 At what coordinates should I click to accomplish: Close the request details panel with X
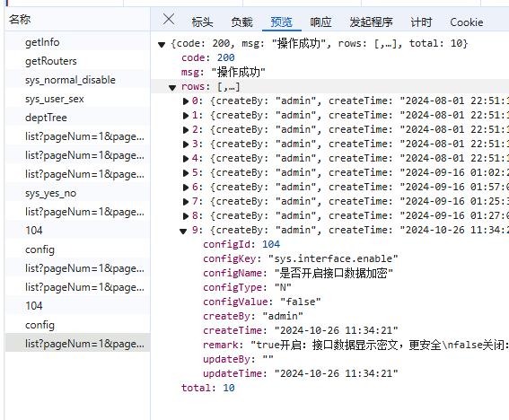(x=169, y=20)
